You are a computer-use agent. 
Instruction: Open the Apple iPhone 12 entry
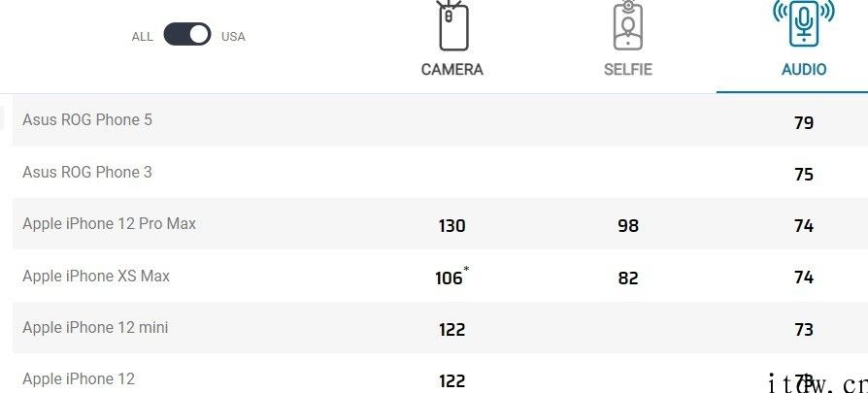click(x=79, y=379)
